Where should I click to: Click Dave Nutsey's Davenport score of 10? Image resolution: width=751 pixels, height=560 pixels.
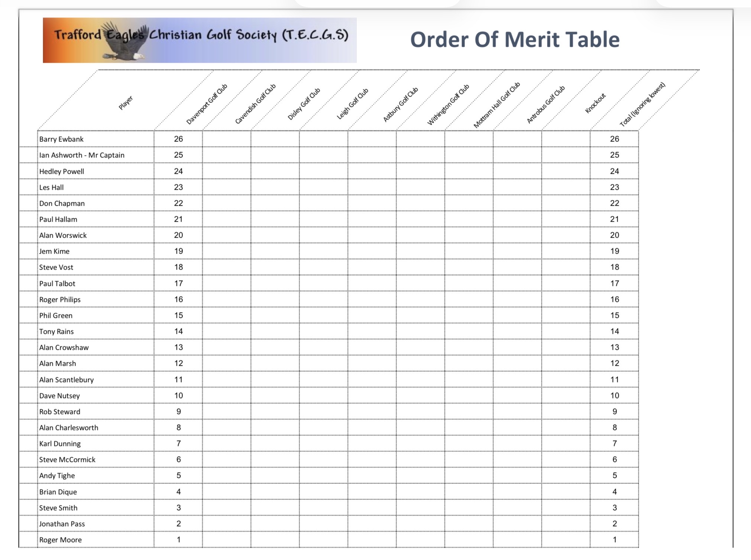(x=178, y=396)
